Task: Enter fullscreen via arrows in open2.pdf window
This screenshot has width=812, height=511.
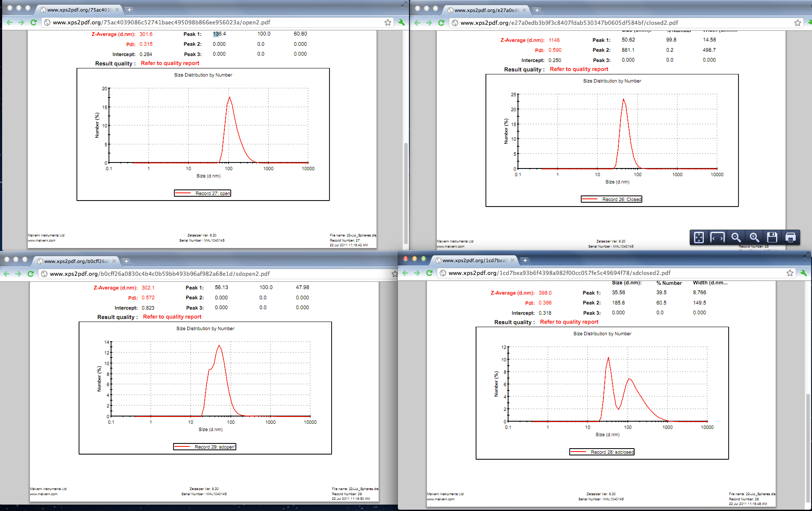Action: tap(404, 4)
